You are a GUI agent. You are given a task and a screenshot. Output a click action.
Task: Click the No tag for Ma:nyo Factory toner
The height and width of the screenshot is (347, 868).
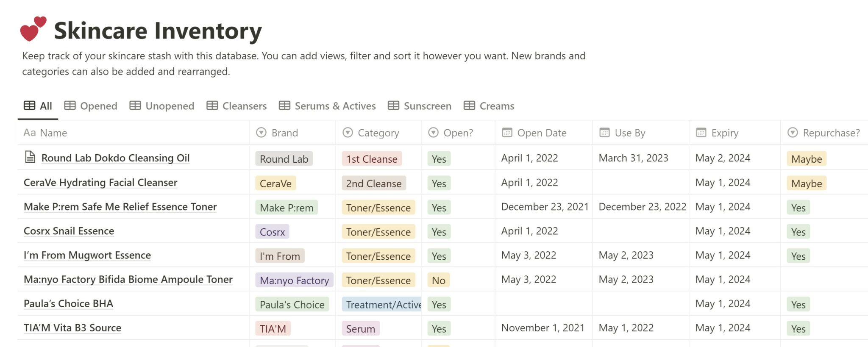[x=438, y=280]
